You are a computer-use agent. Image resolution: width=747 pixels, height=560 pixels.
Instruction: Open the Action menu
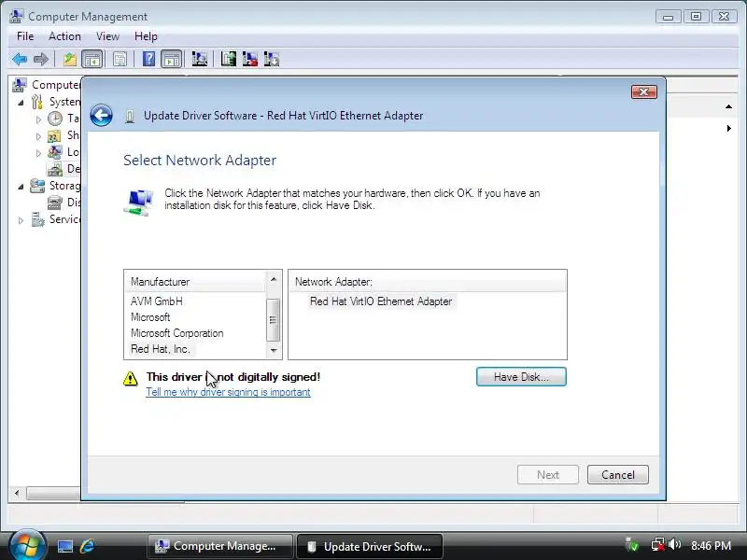(x=64, y=36)
